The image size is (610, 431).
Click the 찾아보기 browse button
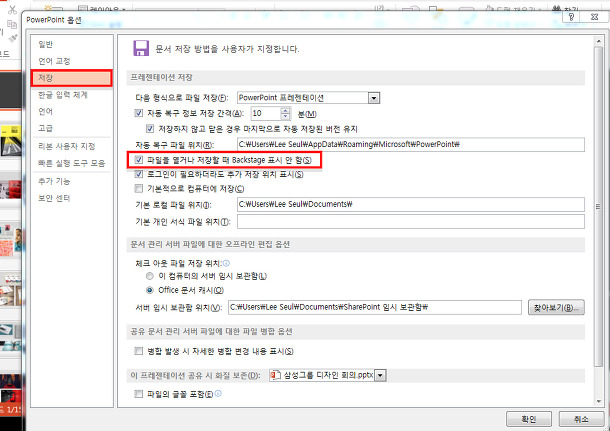tap(556, 307)
